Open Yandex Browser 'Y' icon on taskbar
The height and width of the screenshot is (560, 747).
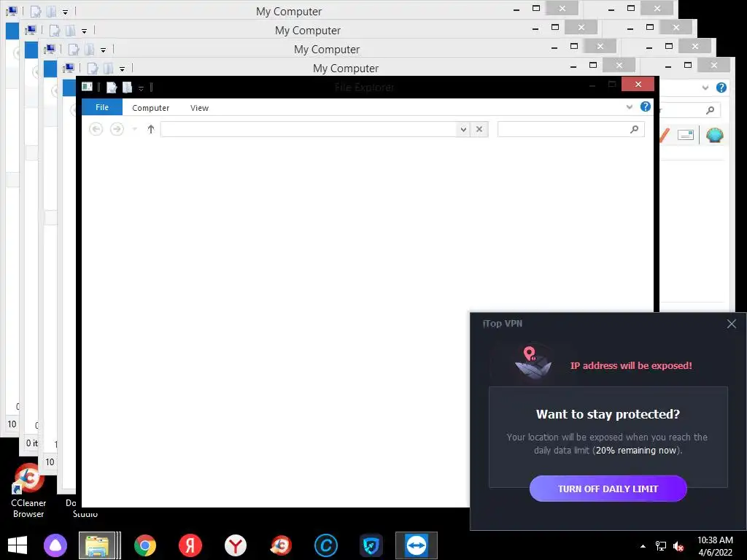click(236, 545)
